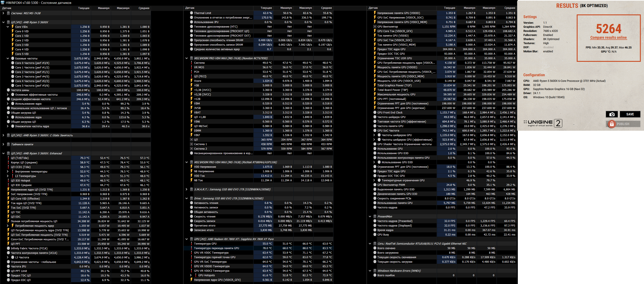644x284 pixels.
Task: Click the thermometer icon next to Температура GPU
Action: tap(192, 244)
